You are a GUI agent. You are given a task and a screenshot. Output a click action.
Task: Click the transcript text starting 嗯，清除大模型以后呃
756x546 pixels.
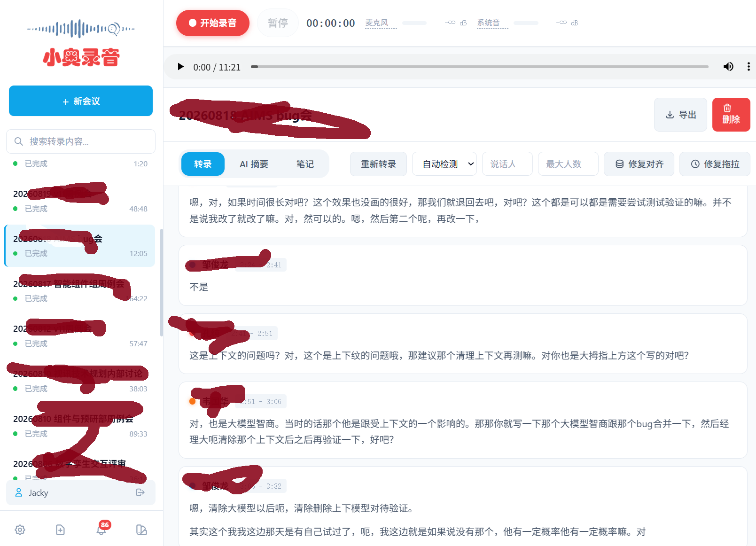click(301, 508)
